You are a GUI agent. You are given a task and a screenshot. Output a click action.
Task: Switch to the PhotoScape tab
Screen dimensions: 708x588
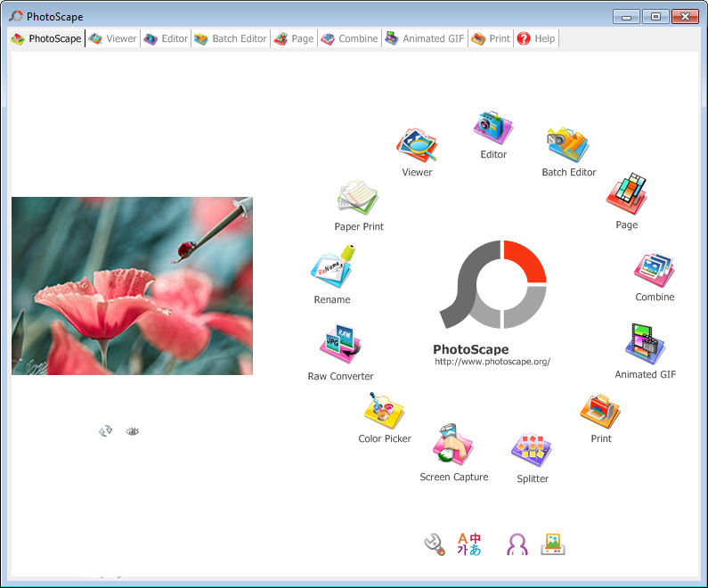(47, 39)
